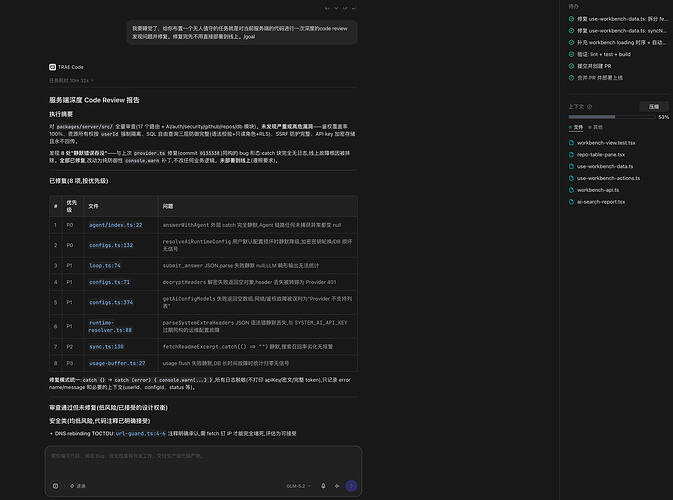The height and width of the screenshot is (500, 673).
Task: Select the workbench-view.test.tsx file name
Action: click(x=606, y=142)
